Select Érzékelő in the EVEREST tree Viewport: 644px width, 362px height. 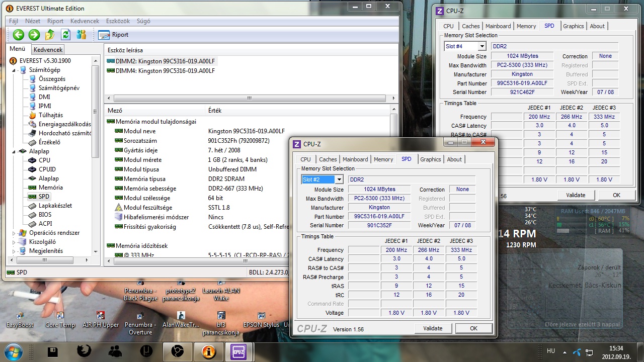click(49, 142)
